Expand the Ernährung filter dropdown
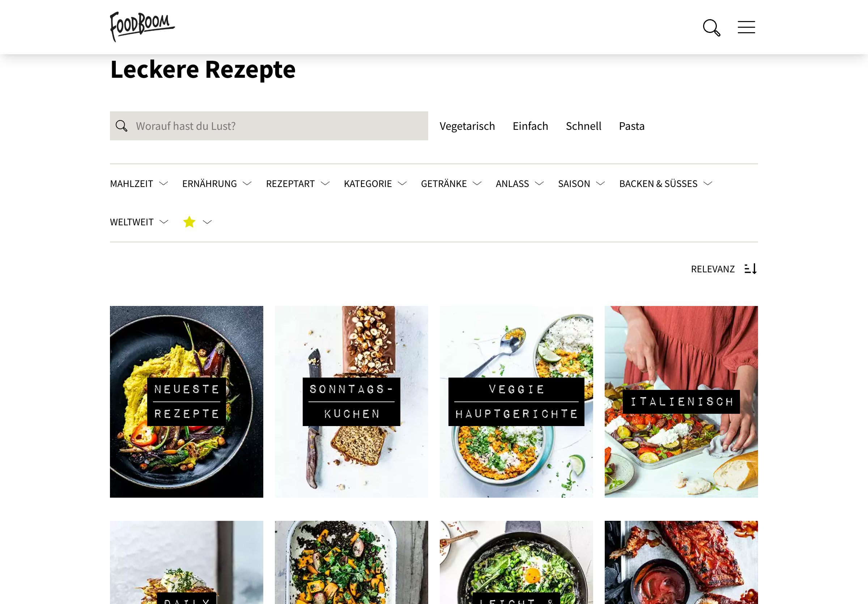Image resolution: width=868 pixels, height=604 pixels. pos(217,184)
